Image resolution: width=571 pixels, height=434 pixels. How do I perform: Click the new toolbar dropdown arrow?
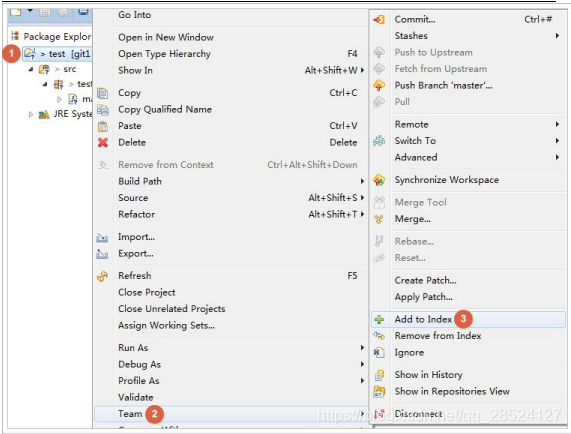[30, 11]
